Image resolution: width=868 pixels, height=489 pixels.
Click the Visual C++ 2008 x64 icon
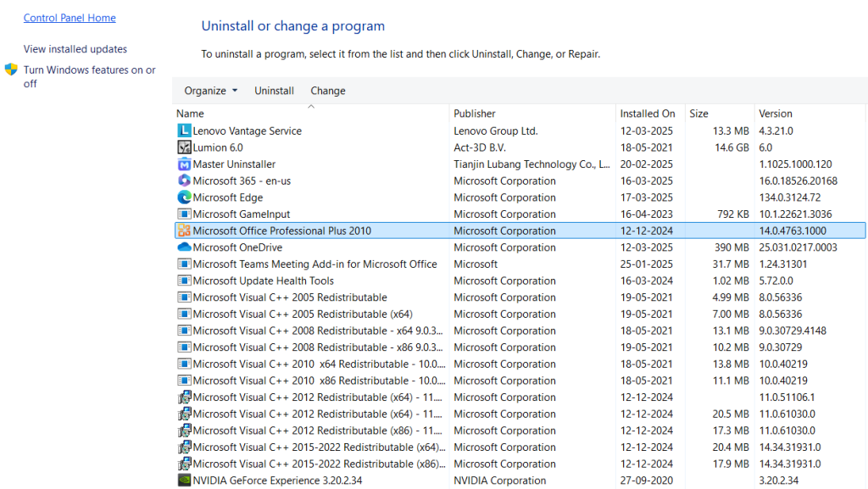[184, 331]
